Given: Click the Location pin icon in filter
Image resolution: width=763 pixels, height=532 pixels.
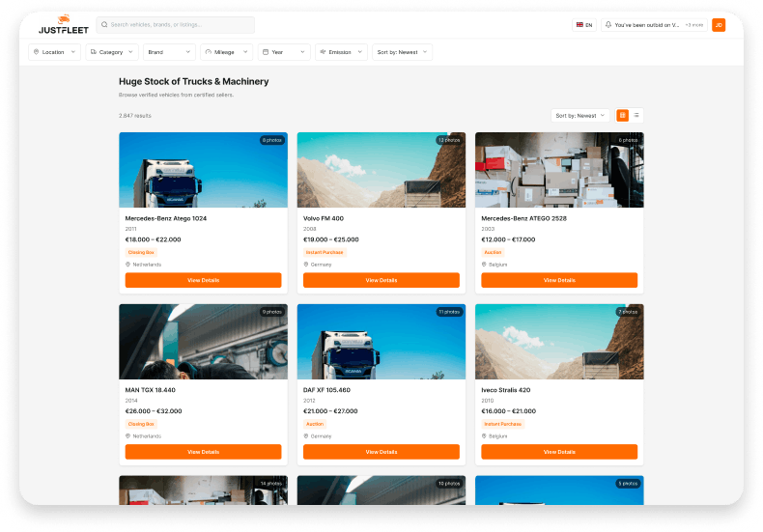Looking at the screenshot, I should [36, 52].
